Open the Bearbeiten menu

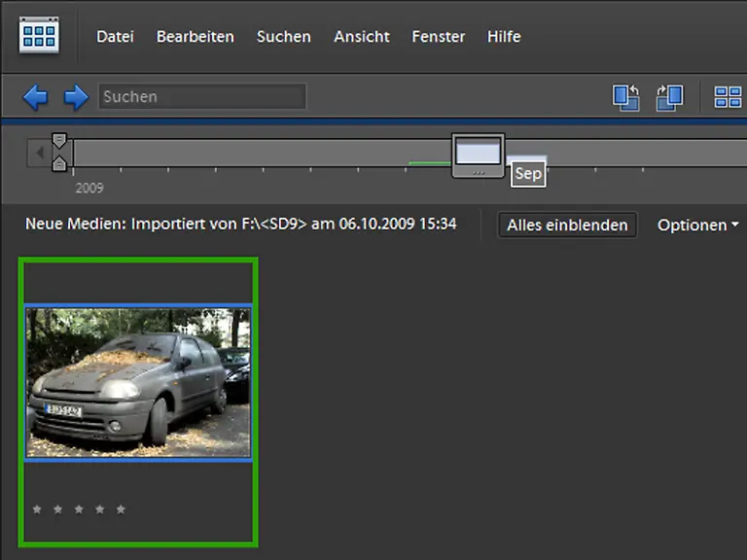click(x=195, y=37)
